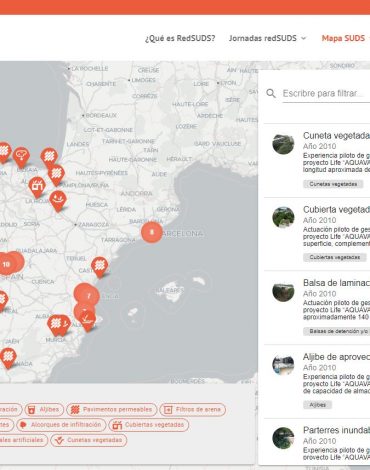Viewport: 370px width, 470px height.
Task: Select the permeable pavement marker above Murcia
Action: pos(55,325)
